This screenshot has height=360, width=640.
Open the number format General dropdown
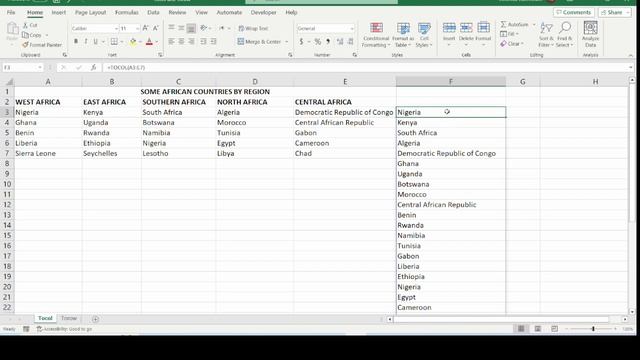352,28
